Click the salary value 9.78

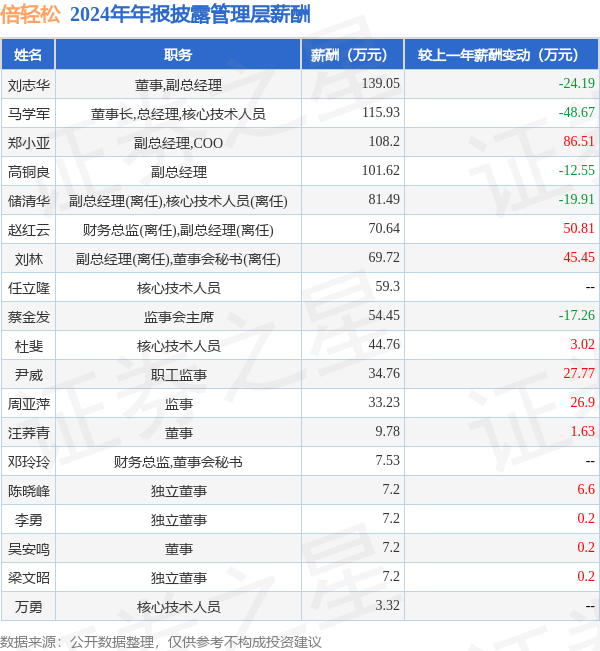[x=387, y=431]
